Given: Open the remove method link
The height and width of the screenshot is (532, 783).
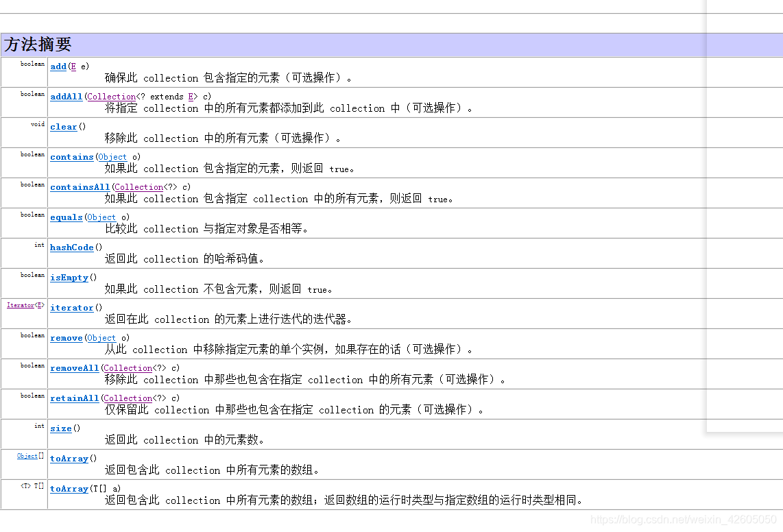Looking at the screenshot, I should click(66, 338).
